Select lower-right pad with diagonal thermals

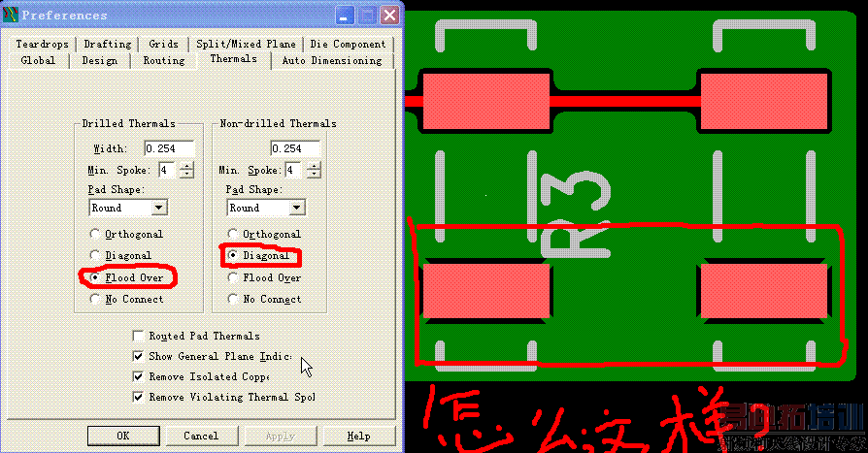point(764,291)
